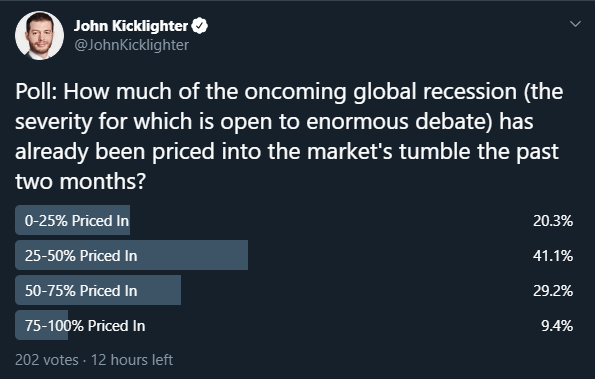Click the 9.4% poll result
This screenshot has width=595, height=379.
tap(557, 326)
